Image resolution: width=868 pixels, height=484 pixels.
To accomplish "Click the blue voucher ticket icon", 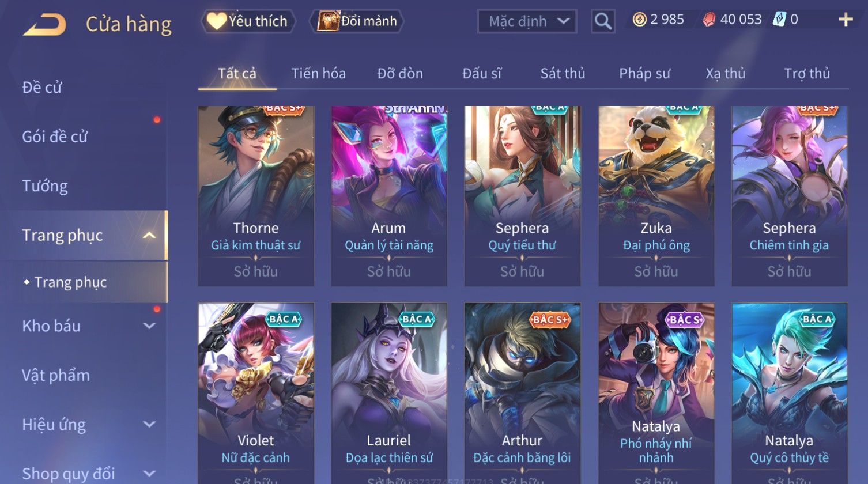I will tap(779, 20).
